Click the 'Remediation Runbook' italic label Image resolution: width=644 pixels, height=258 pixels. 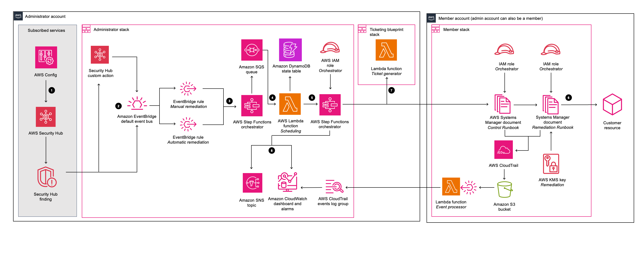click(553, 127)
